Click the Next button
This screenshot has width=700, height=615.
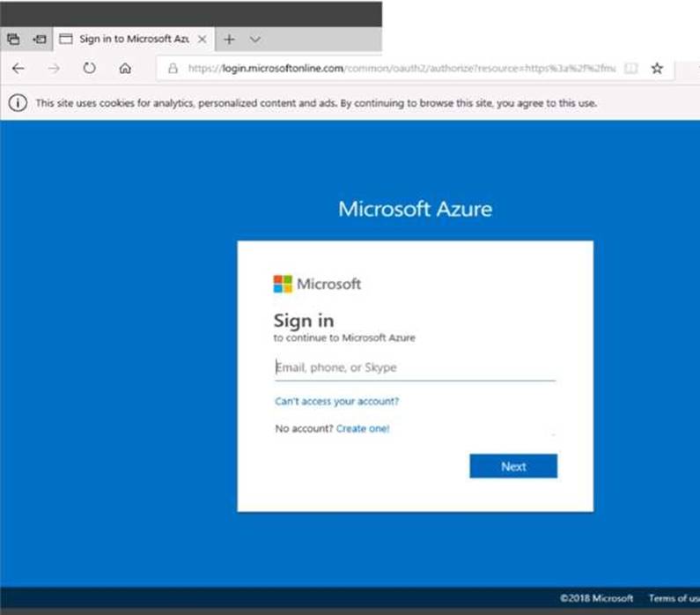pos(513,466)
